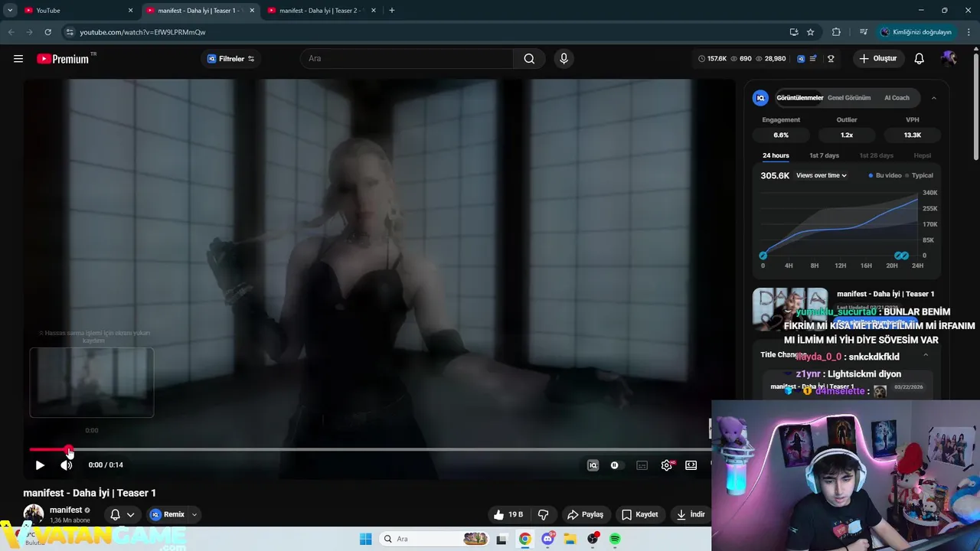This screenshot has height=551, width=980.
Task: Click the seek bar scrubber handle
Action: (69, 450)
